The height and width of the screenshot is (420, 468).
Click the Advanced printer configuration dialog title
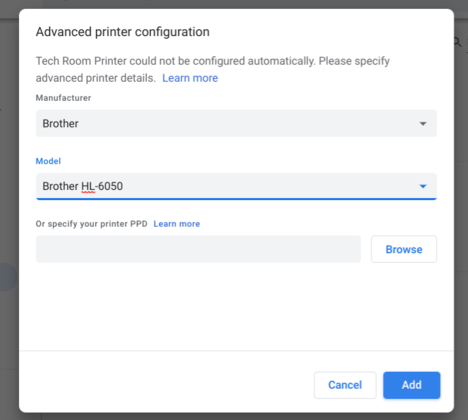click(x=123, y=32)
